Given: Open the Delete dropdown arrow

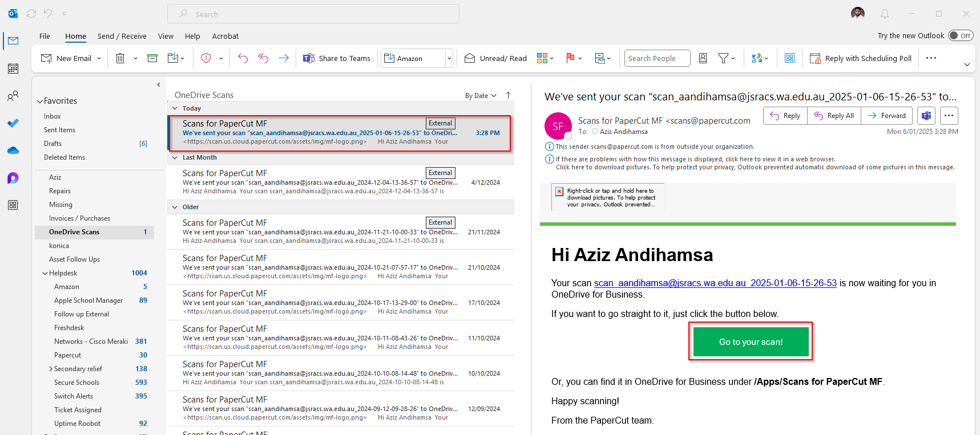Looking at the screenshot, I should coord(135,58).
